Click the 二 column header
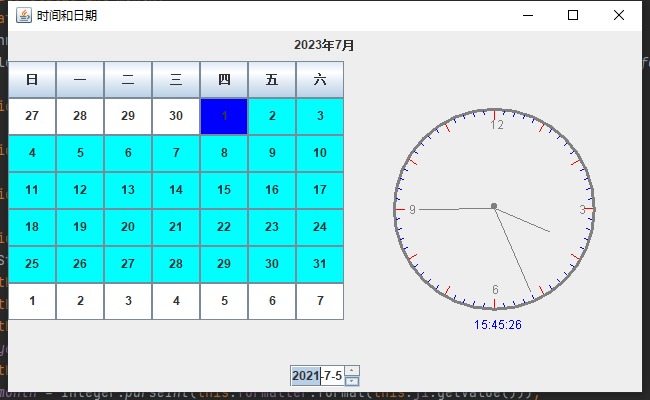The width and height of the screenshot is (650, 400). 128,80
